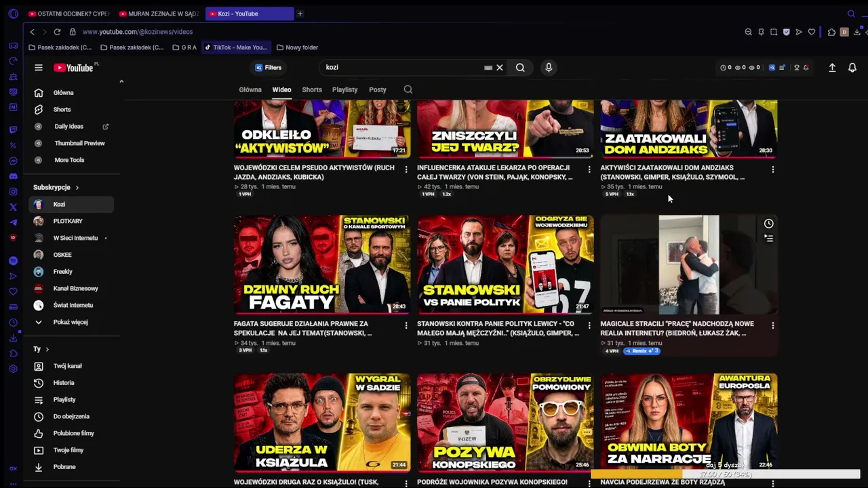Expand the Subskrypcje section
Image resolution: width=868 pixels, height=488 pixels.
click(x=56, y=187)
